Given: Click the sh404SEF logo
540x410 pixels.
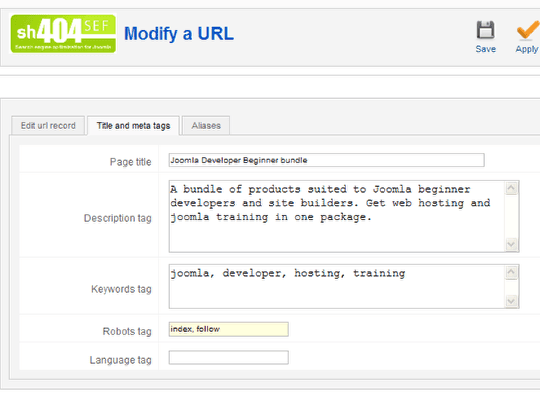Looking at the screenshot, I should (x=63, y=33).
